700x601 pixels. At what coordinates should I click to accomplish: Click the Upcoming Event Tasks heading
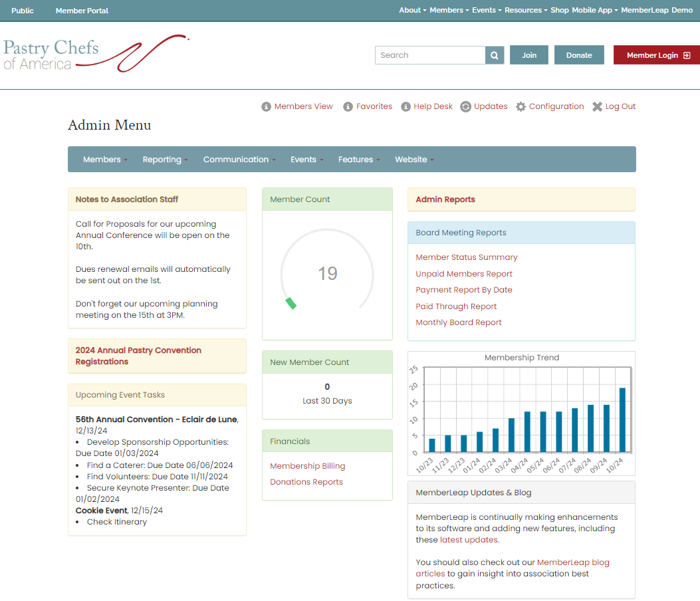click(120, 395)
